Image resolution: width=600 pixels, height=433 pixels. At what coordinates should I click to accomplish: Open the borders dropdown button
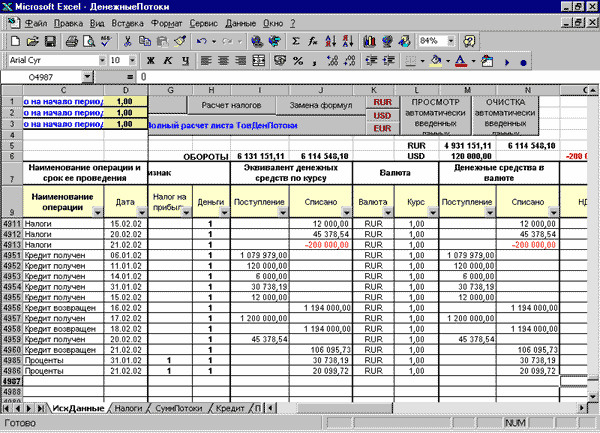[x=422, y=61]
